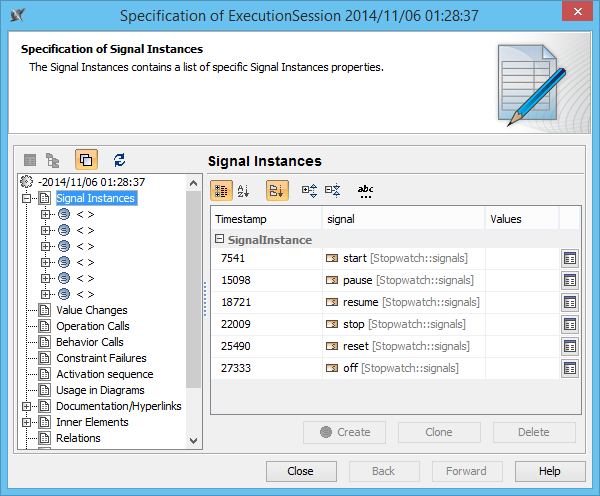600x496 pixels.
Task: Click the refresh icon above the tree
Action: tap(119, 159)
